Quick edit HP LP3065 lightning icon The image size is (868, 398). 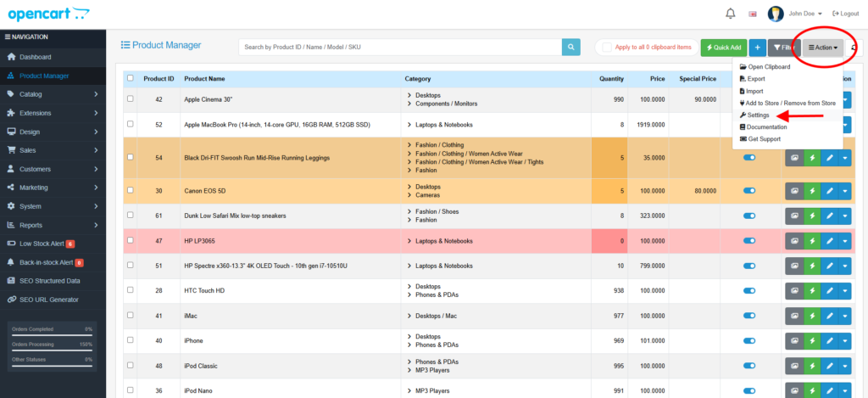(812, 240)
